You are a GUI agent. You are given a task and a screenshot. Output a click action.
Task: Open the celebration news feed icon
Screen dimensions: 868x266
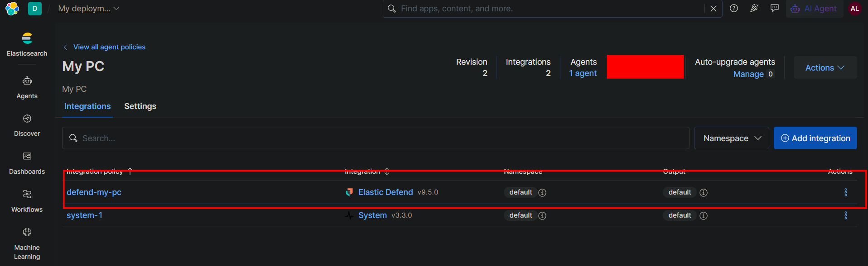[x=754, y=9]
